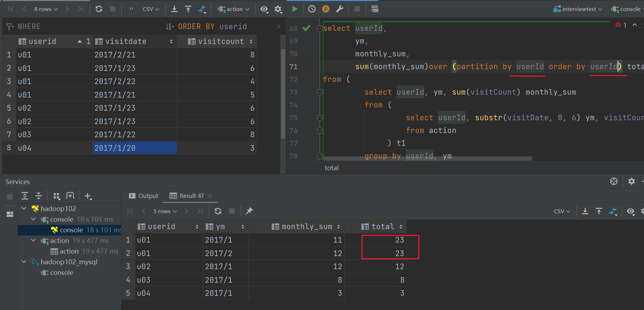Reload the Result 47 page

218,211
